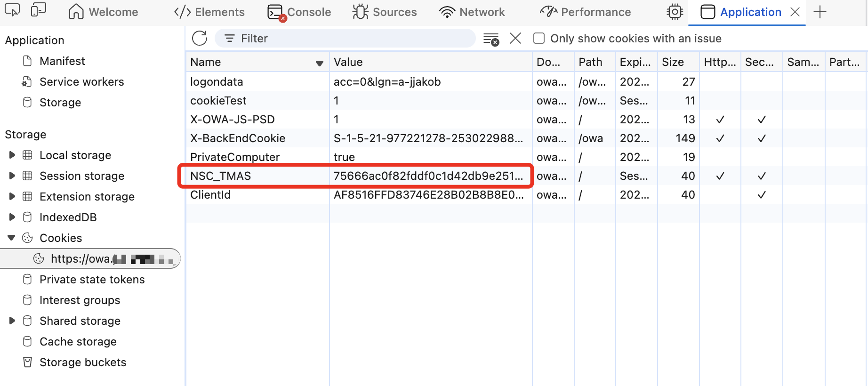Click the delete selected cookie X icon
Screen dimensions: 868x386
515,38
